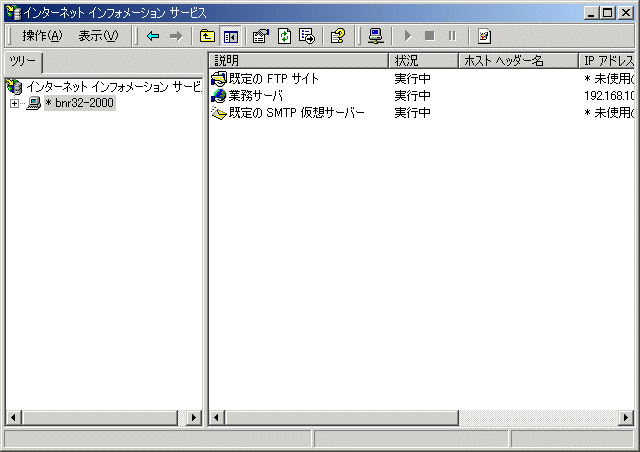Maximize the インターネット インフォメーション サービス window
The width and height of the screenshot is (640, 452).
608,13
